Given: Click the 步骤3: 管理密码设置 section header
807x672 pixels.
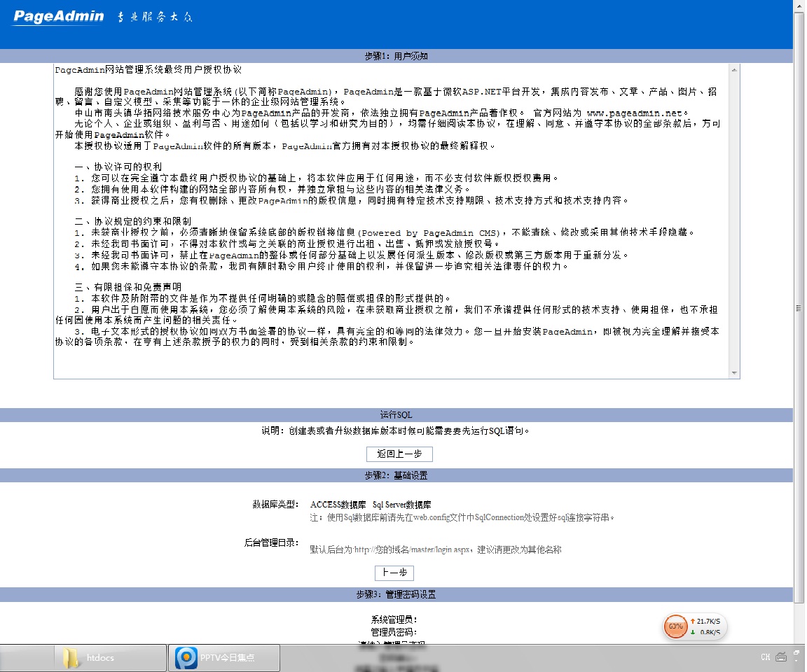Looking at the screenshot, I should (x=396, y=594).
